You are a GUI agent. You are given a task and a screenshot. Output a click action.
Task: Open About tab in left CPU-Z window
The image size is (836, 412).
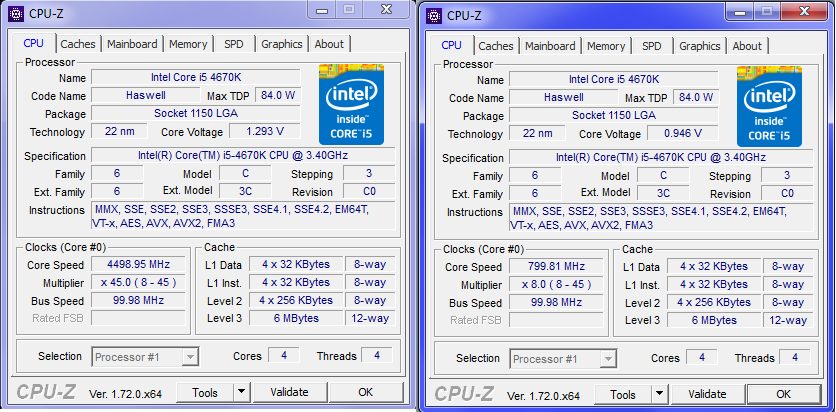click(x=329, y=44)
